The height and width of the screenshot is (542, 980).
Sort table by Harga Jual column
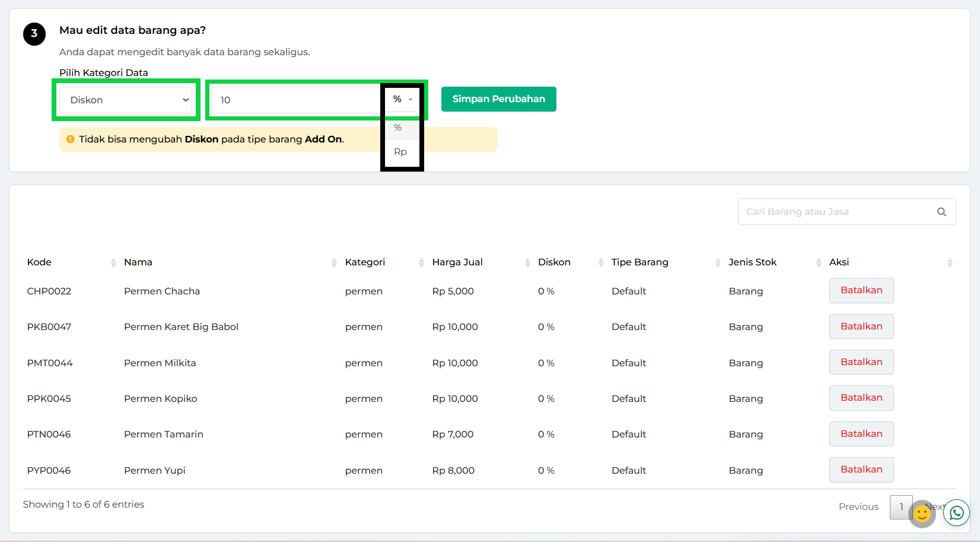(527, 262)
